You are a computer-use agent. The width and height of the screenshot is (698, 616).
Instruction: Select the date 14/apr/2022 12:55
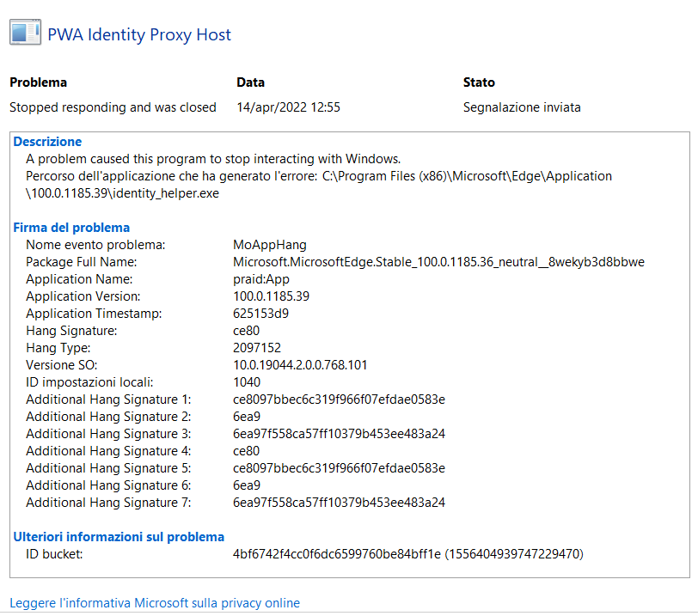click(289, 107)
